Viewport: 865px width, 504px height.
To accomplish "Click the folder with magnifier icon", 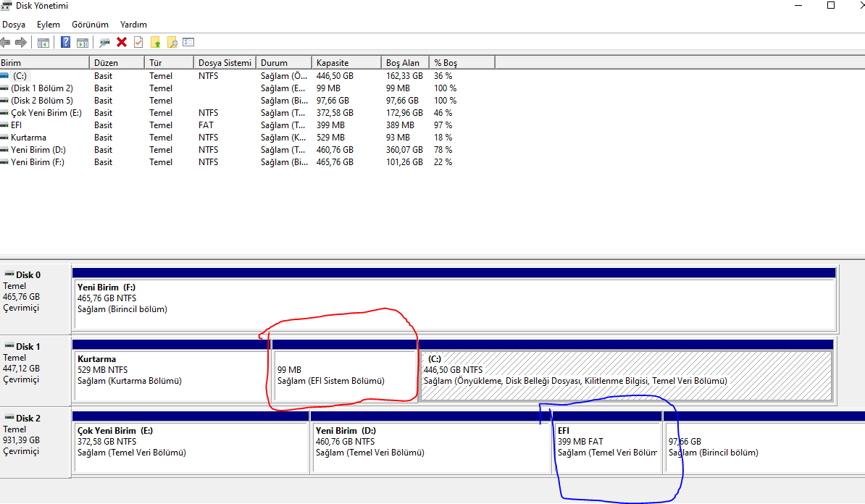I will (x=172, y=43).
